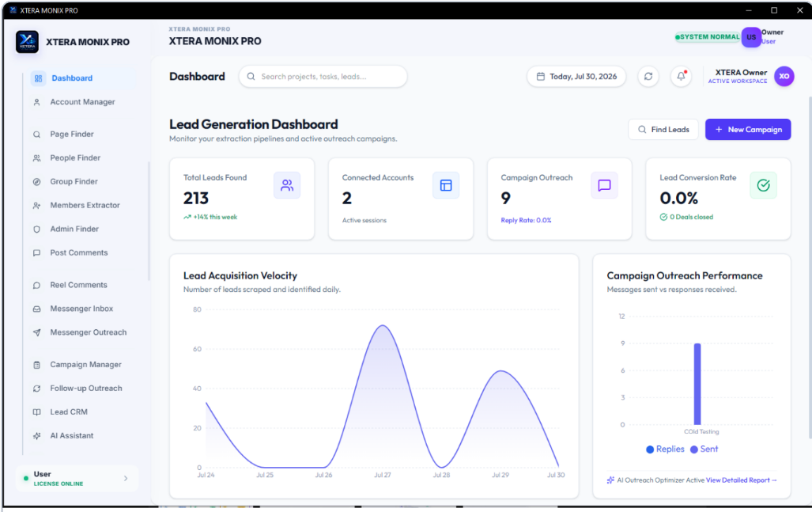Click the Campaign Outreach message icon
The image size is (812, 512).
[604, 185]
